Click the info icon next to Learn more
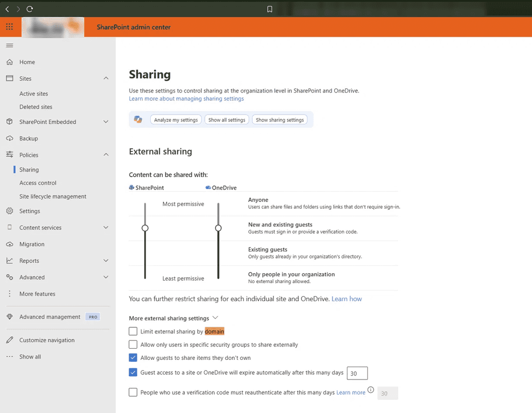 371,390
